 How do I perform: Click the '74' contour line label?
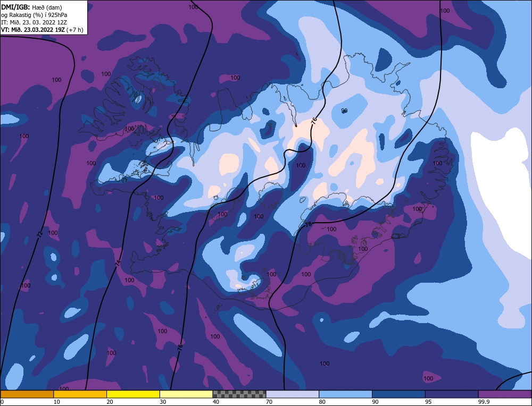(118, 263)
